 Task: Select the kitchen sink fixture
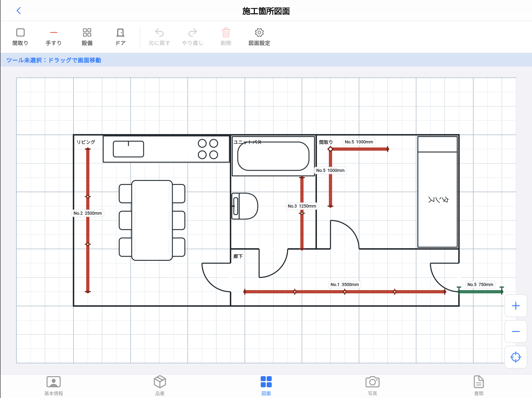[128, 149]
